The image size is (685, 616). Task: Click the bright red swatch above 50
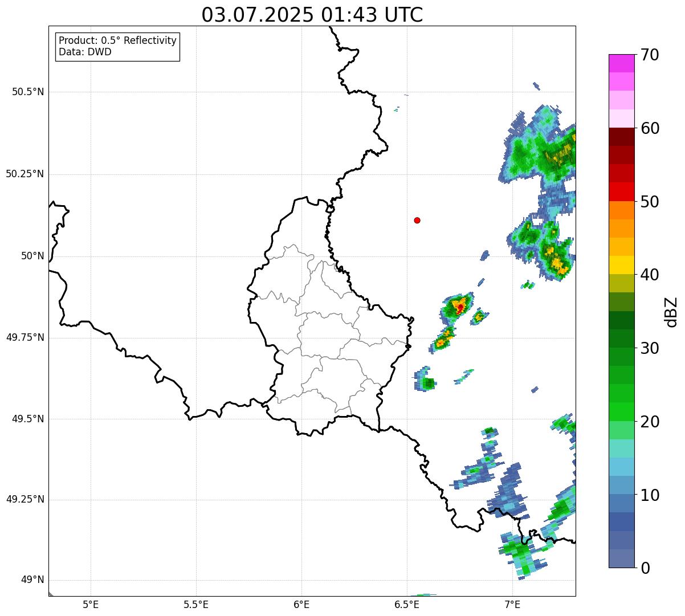622,191
